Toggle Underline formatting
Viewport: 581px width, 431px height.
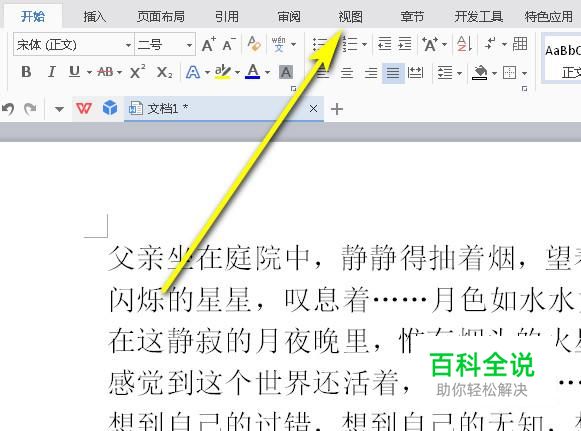coord(74,72)
